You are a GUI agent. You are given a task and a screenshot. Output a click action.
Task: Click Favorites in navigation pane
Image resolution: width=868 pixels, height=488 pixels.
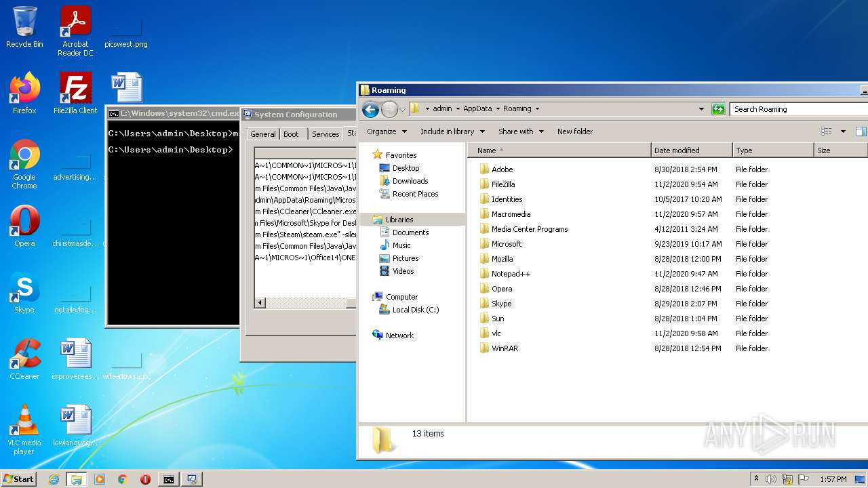[401, 155]
